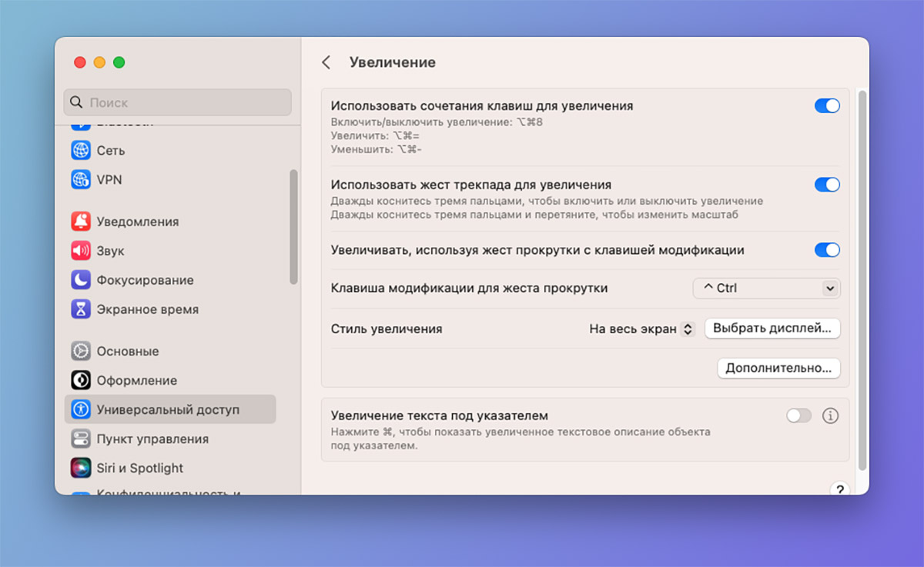Open the Сеть globe icon in sidebar
924x567 pixels.
81,151
